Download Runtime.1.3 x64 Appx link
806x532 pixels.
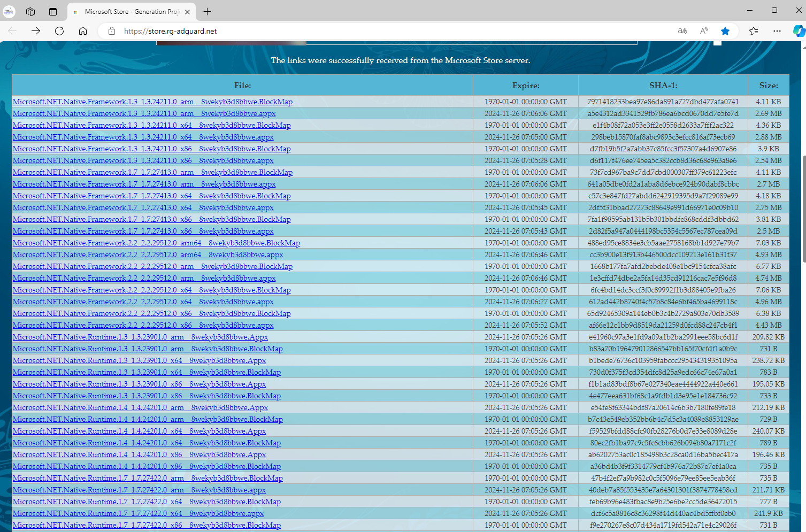click(139, 360)
